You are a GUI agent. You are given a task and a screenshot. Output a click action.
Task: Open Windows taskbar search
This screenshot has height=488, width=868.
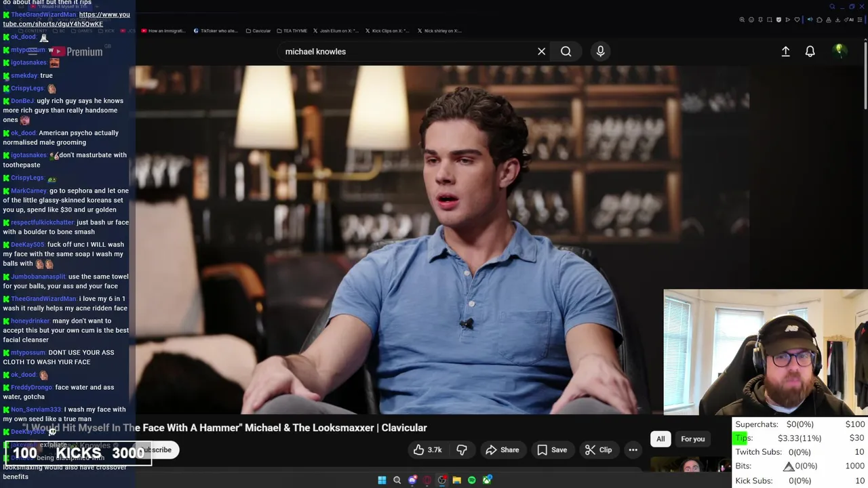tap(397, 480)
